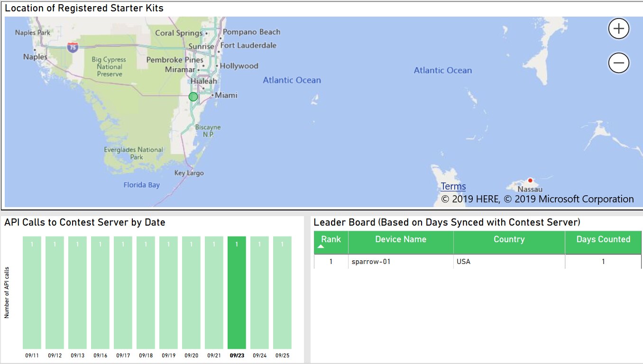Open the map Terms link
Screen dimensions: 643x364
click(x=453, y=186)
